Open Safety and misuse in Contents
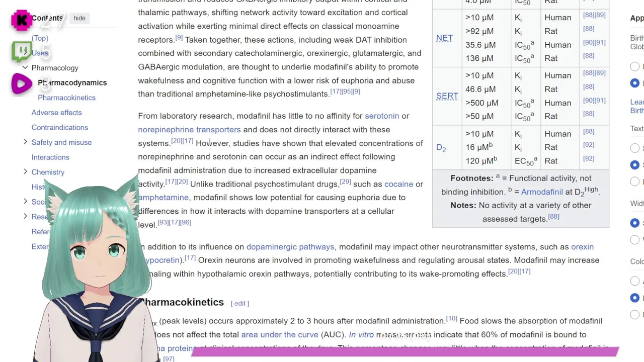This screenshot has width=644, height=362. pos(61,142)
